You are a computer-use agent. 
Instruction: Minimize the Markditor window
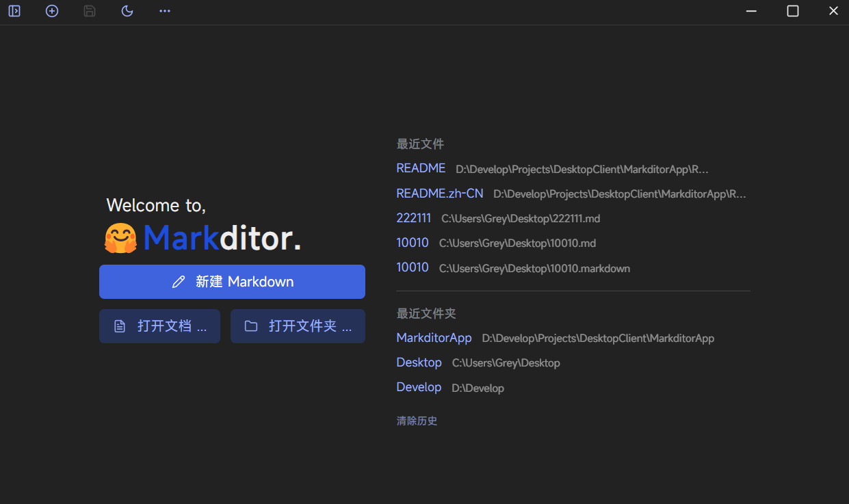751,11
